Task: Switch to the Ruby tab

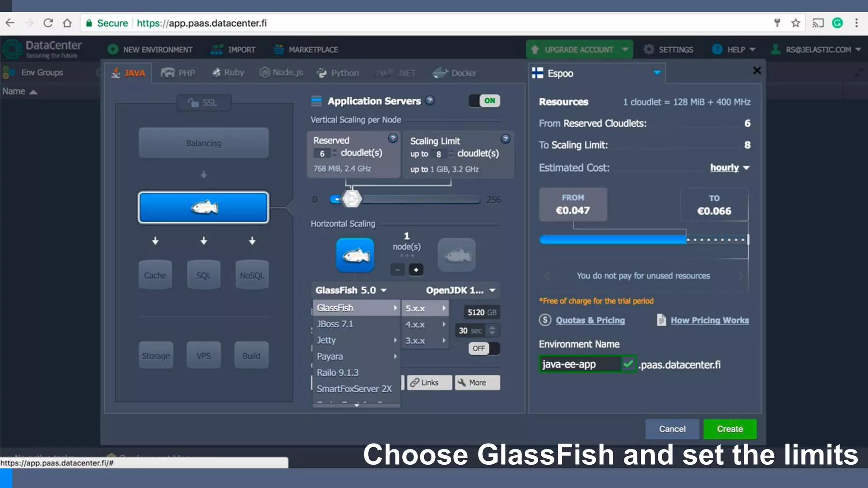Action: click(228, 72)
